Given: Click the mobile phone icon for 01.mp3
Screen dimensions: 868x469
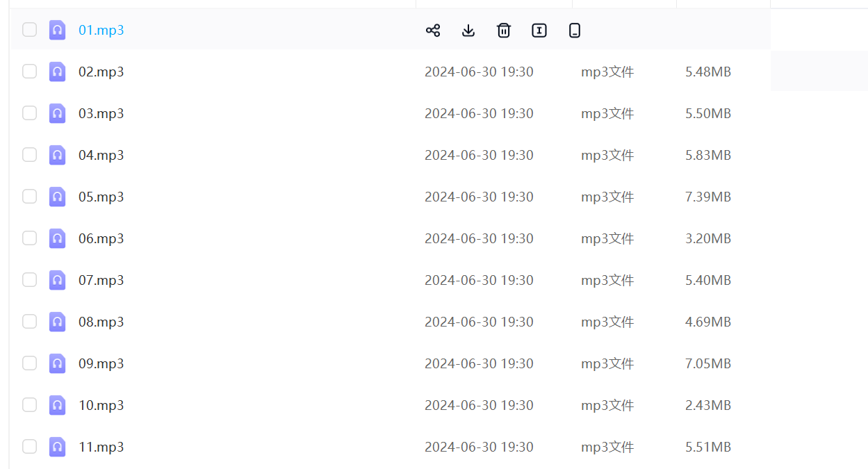Looking at the screenshot, I should point(575,30).
